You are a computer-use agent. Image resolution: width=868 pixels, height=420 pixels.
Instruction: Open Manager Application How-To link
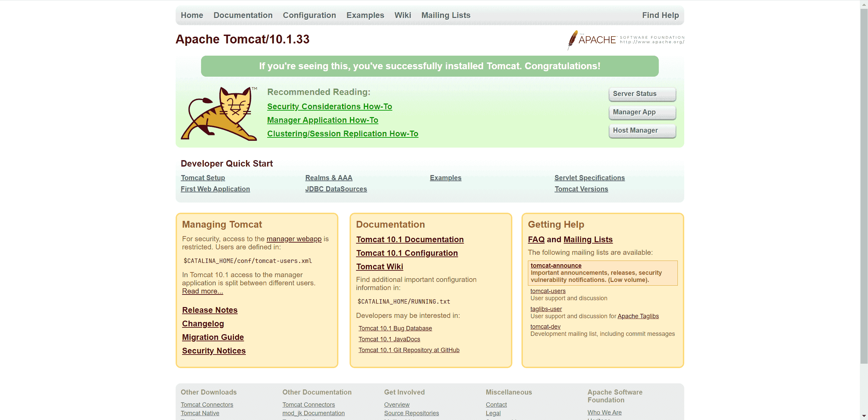click(x=322, y=120)
